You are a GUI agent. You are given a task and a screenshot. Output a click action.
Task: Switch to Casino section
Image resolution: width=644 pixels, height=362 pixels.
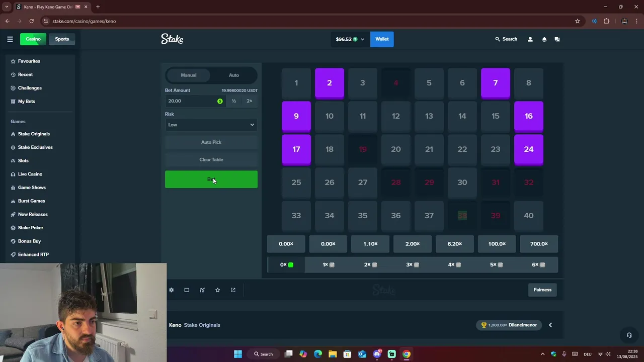click(33, 39)
